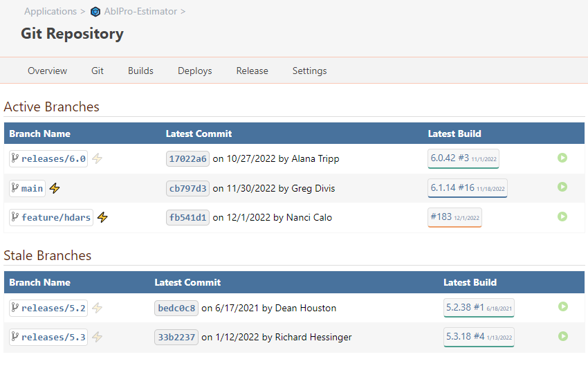This screenshot has height=368, width=588.
Task: Switch to the Deploys tab
Action: (x=194, y=71)
